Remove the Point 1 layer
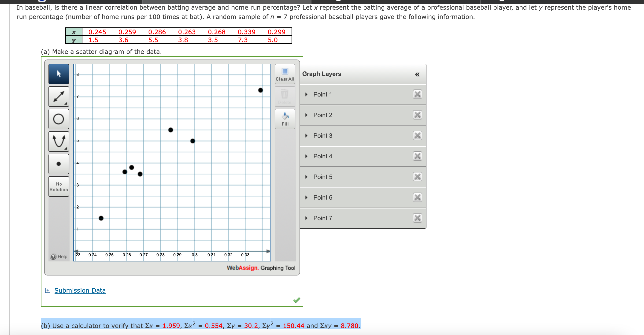Viewport: 644px width, 335px height. pyautogui.click(x=417, y=94)
